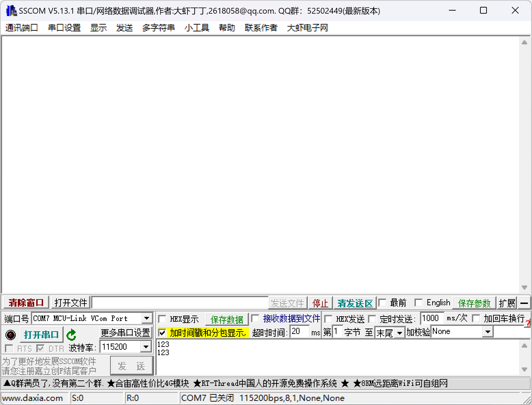Screen dimensions: 532x405
Task: Open the 帮助 menu
Action: (227, 28)
